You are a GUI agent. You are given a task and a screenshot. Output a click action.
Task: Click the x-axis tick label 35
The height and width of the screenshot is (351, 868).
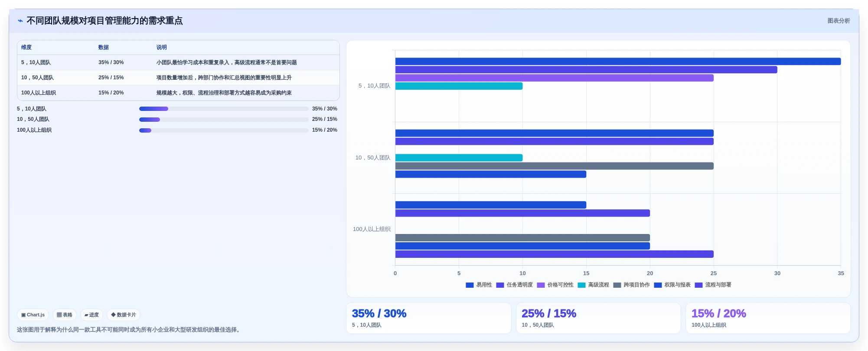(841, 273)
